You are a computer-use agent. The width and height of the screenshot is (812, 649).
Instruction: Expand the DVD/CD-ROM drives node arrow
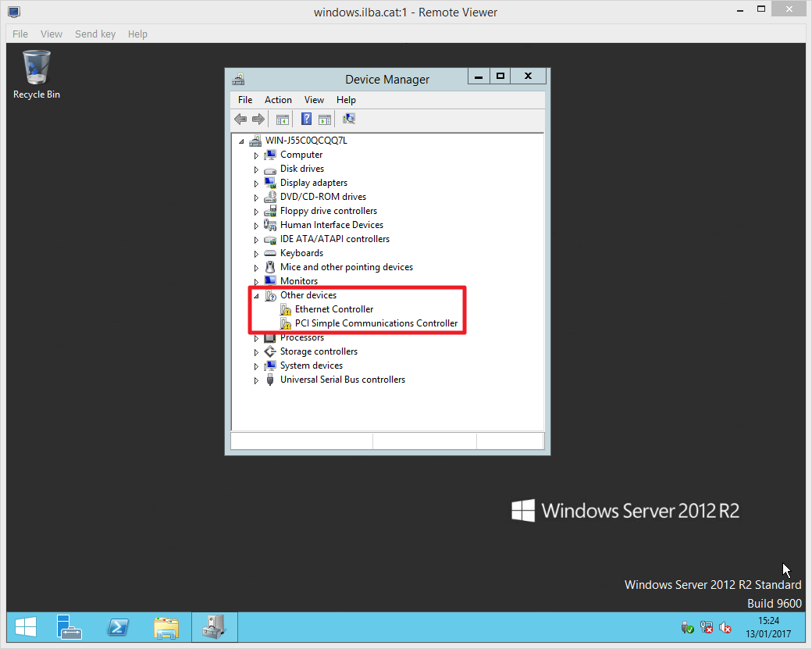pyautogui.click(x=256, y=198)
